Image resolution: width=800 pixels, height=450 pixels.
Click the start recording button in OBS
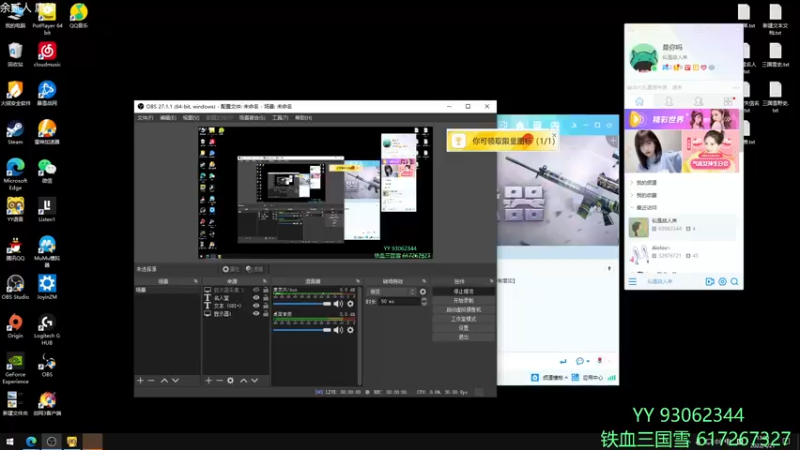[463, 301]
